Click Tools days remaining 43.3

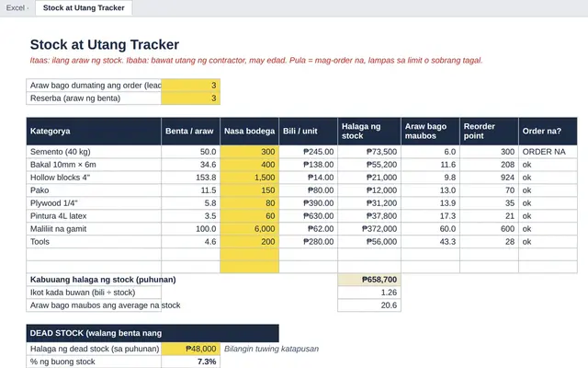(x=431, y=241)
